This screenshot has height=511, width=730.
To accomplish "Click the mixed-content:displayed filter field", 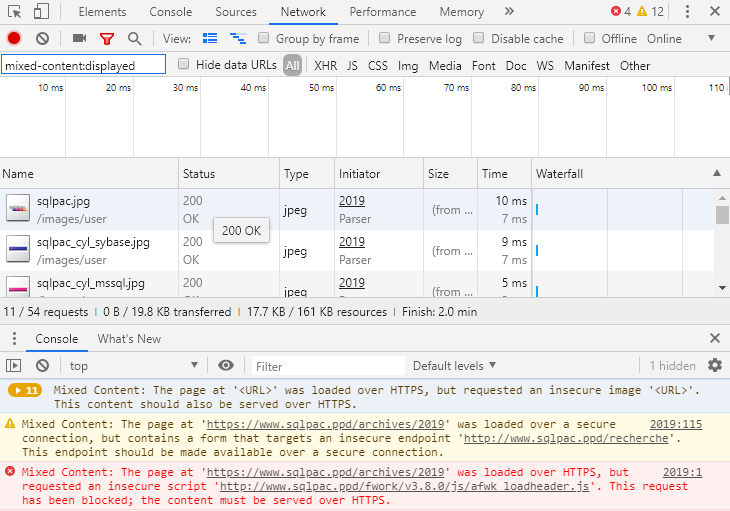I will [x=83, y=65].
